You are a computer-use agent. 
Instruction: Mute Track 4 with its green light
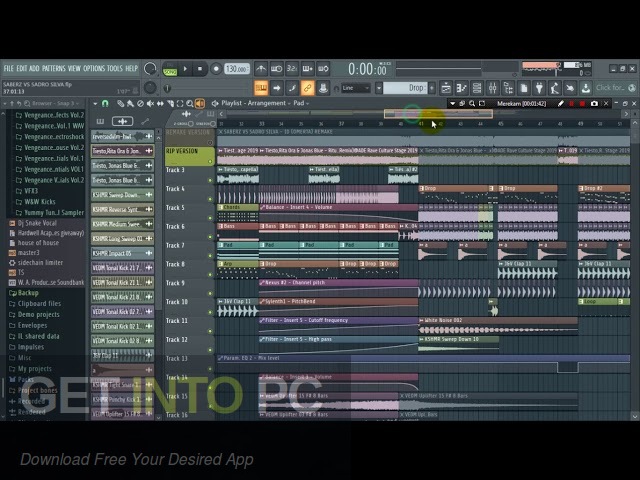[x=210, y=199]
